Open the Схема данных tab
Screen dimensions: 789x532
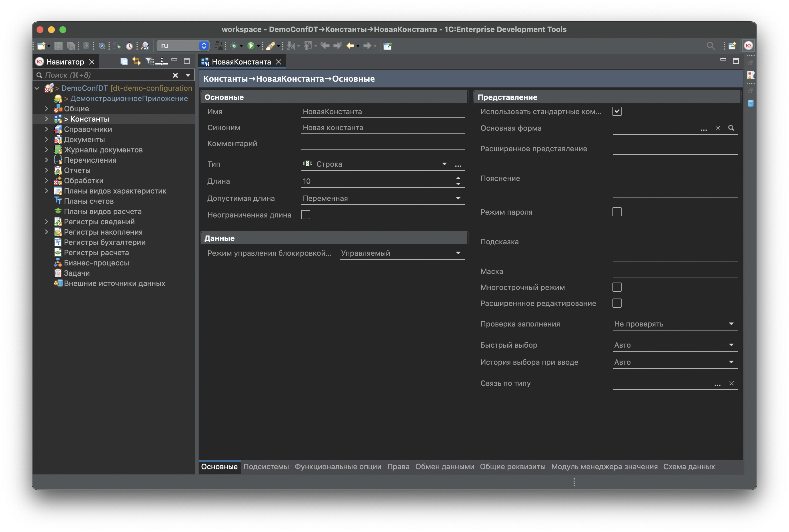click(x=689, y=467)
